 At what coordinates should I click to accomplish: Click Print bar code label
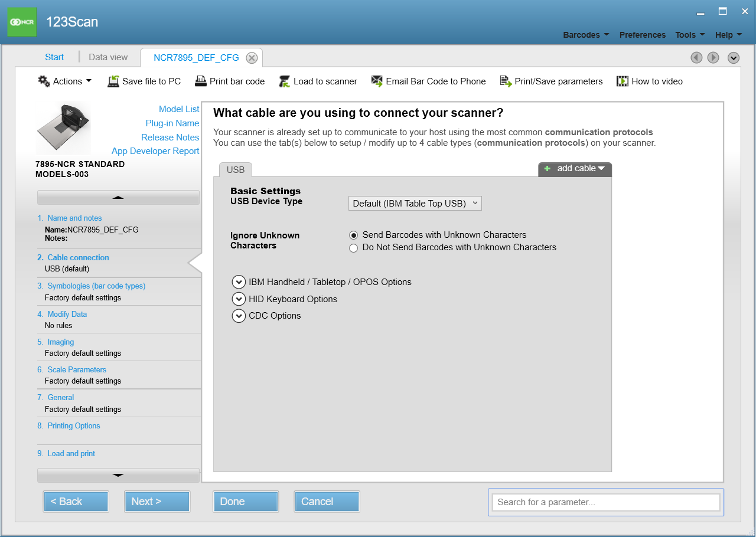(237, 81)
